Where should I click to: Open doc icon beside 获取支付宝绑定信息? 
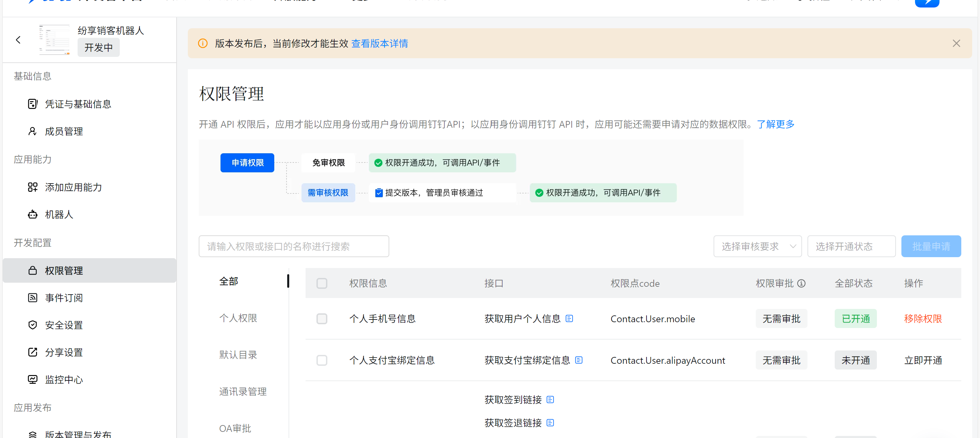coord(578,360)
